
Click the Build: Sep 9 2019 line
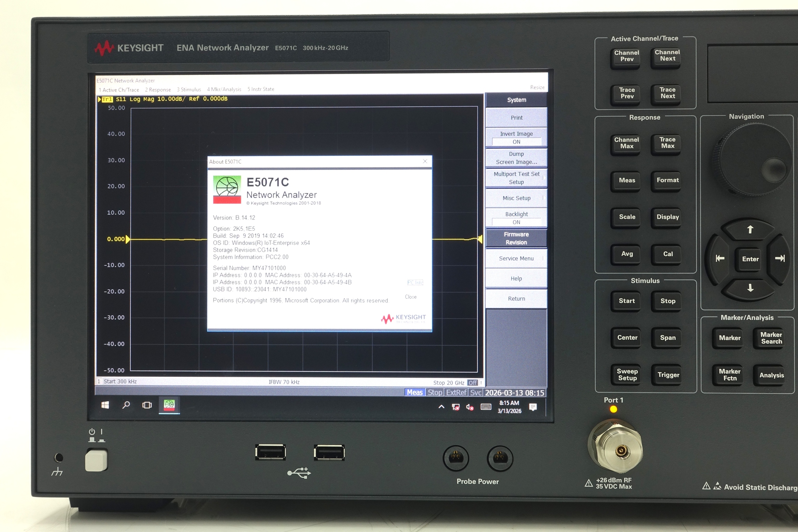(248, 236)
